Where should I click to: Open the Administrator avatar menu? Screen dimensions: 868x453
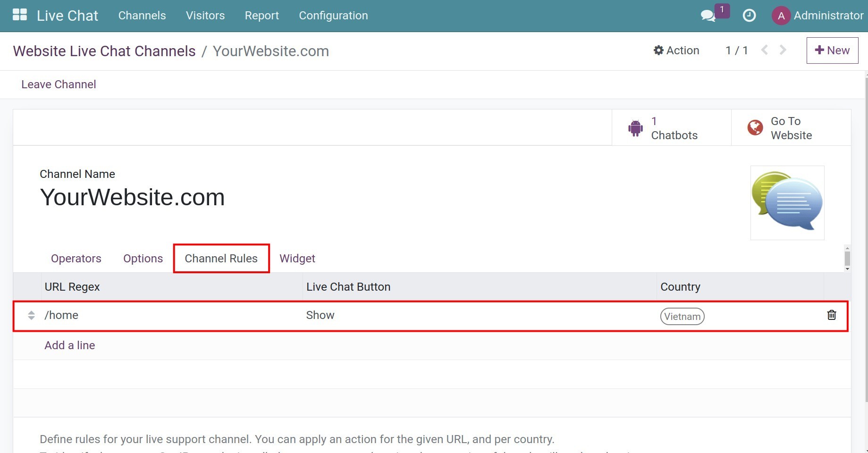(781, 16)
